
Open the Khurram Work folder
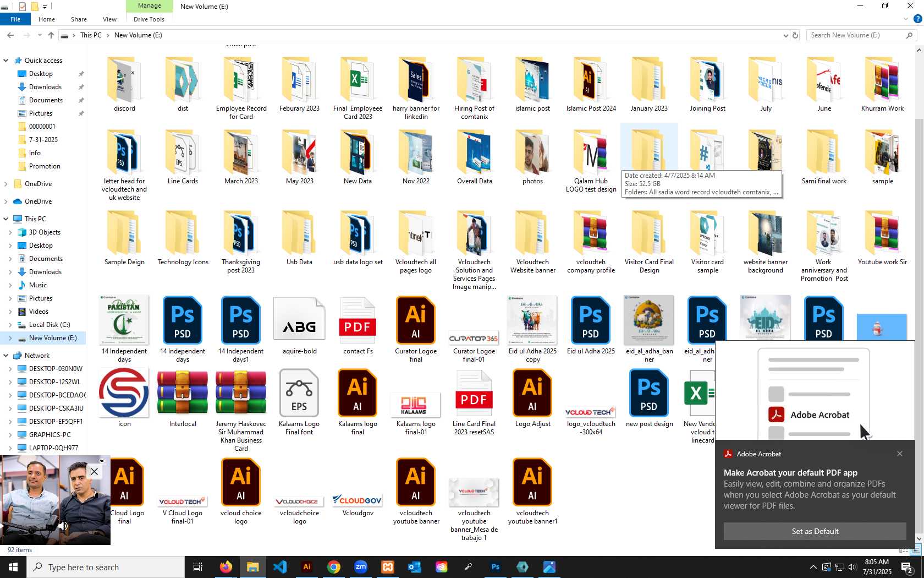(x=882, y=84)
